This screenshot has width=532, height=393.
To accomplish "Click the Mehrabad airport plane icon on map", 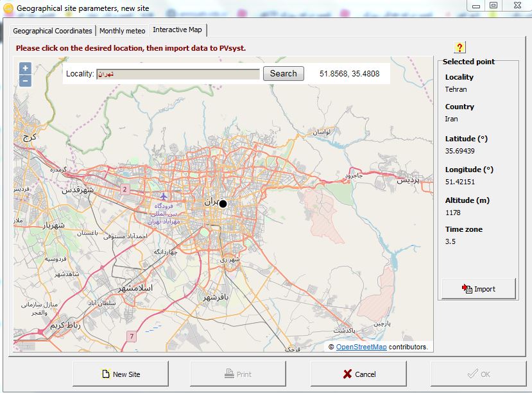I will pos(164,197).
